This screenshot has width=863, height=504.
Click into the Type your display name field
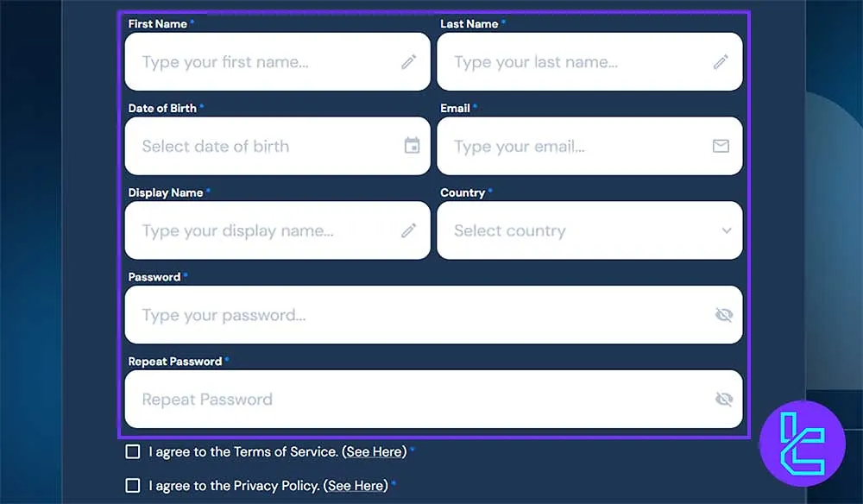coord(277,230)
